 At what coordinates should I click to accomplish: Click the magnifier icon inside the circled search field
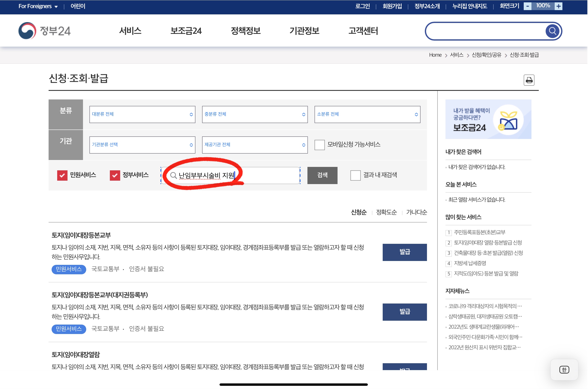point(174,175)
